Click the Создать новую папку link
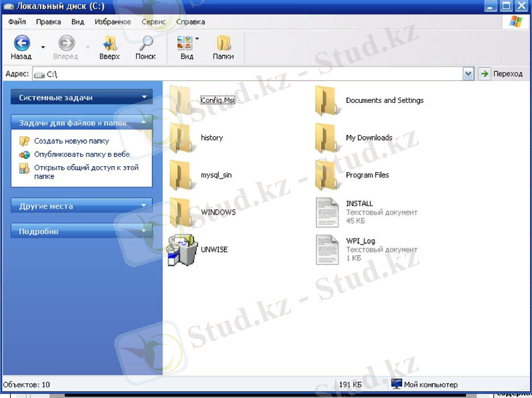 [x=71, y=141]
